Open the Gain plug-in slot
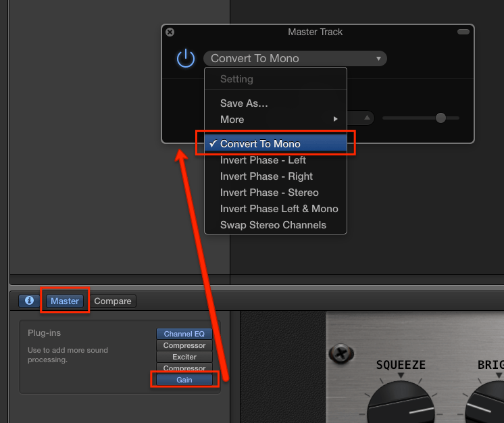Viewport: 504px width, 423px height. 184,380
